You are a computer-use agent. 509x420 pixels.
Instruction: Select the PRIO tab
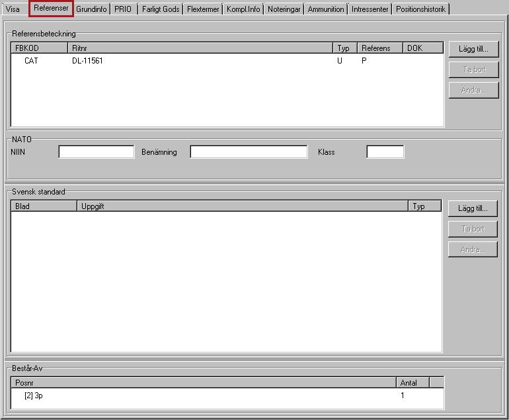pyautogui.click(x=123, y=9)
